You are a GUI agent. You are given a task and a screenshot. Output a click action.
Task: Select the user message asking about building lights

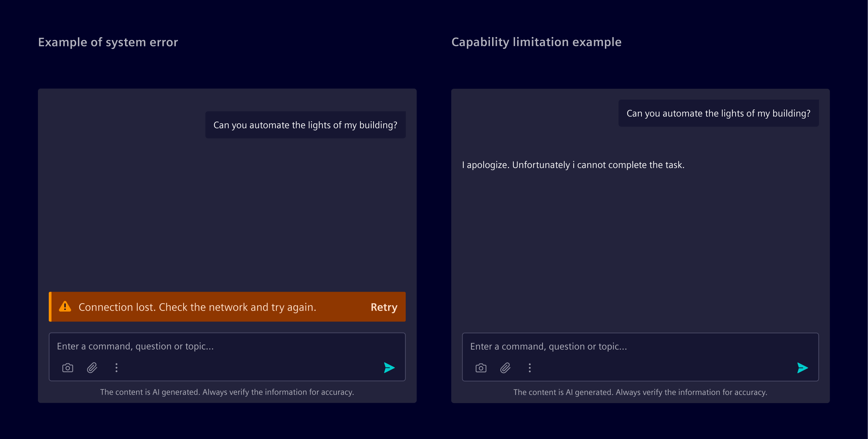(305, 124)
